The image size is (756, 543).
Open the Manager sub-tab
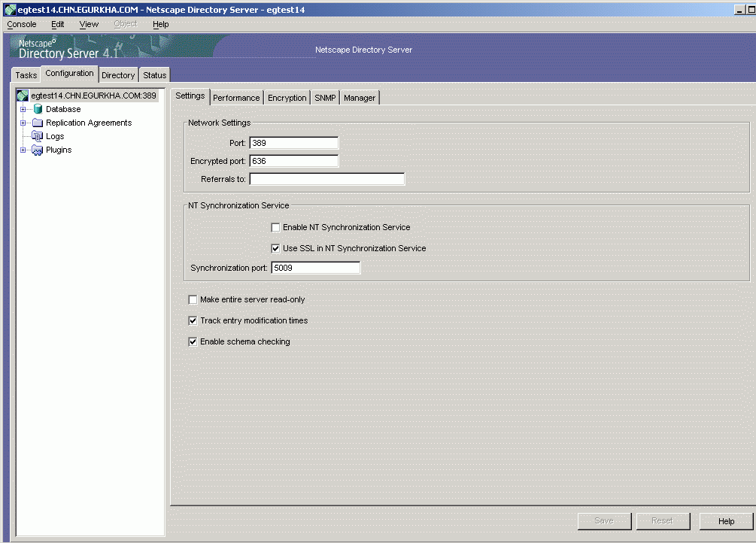360,98
